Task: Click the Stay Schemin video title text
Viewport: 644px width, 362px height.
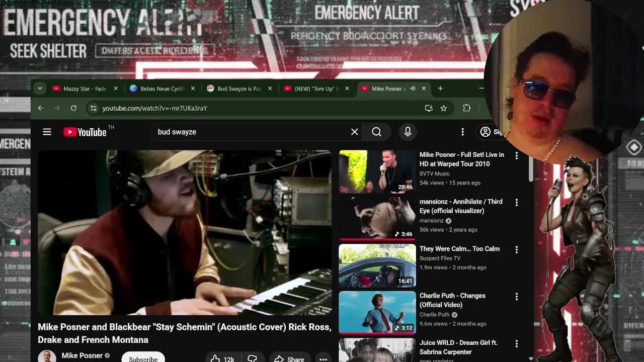Action: (185, 333)
